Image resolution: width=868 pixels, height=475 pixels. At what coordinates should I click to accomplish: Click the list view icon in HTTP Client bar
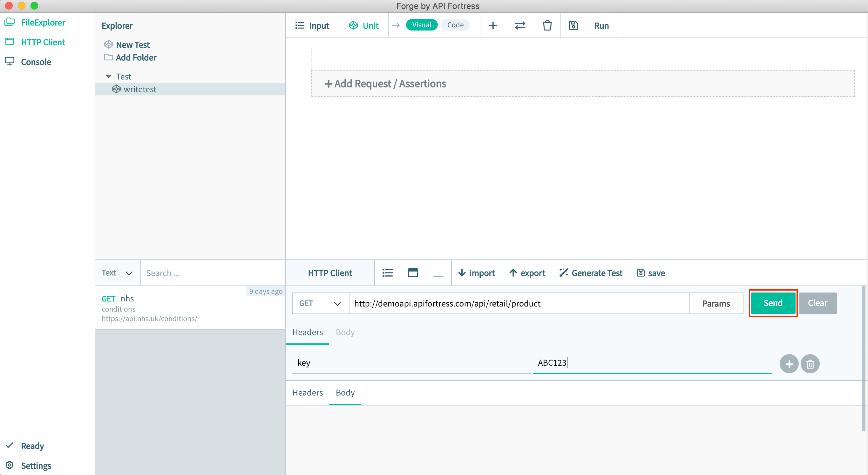pos(388,273)
